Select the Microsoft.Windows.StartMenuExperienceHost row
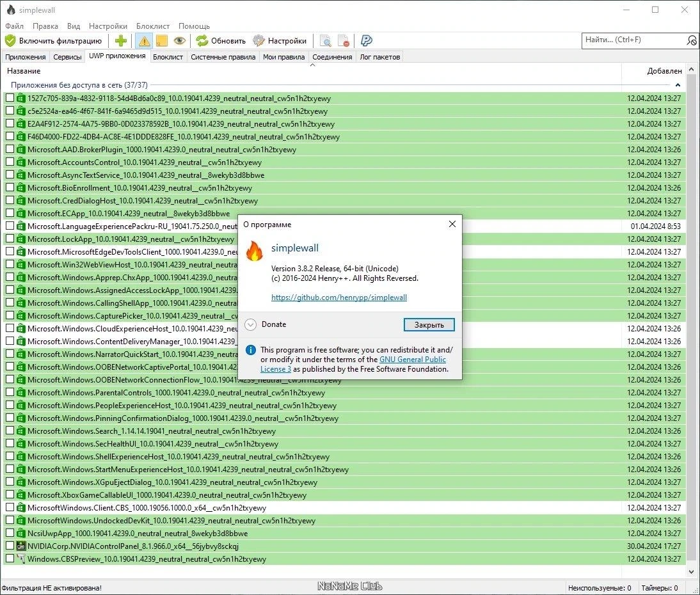The image size is (700, 595). (344, 469)
